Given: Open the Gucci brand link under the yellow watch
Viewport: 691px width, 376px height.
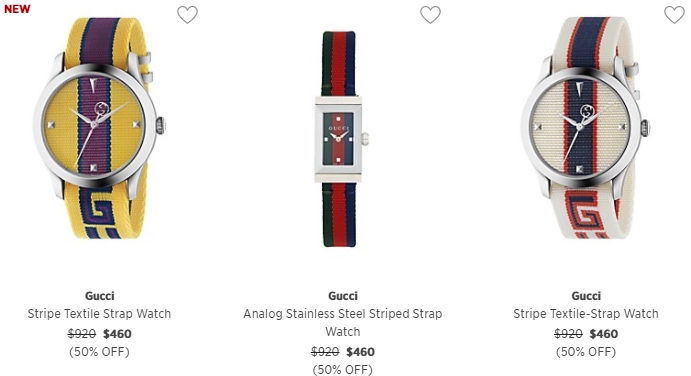Looking at the screenshot, I should pyautogui.click(x=100, y=295).
